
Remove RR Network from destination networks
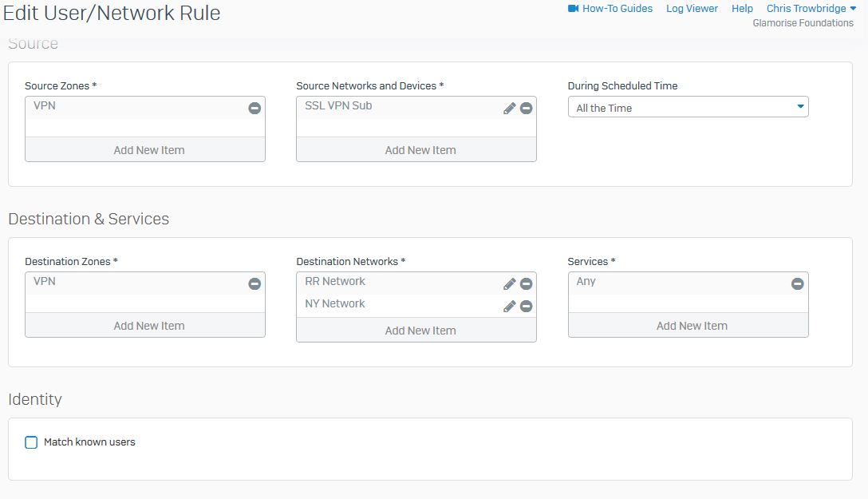[526, 283]
